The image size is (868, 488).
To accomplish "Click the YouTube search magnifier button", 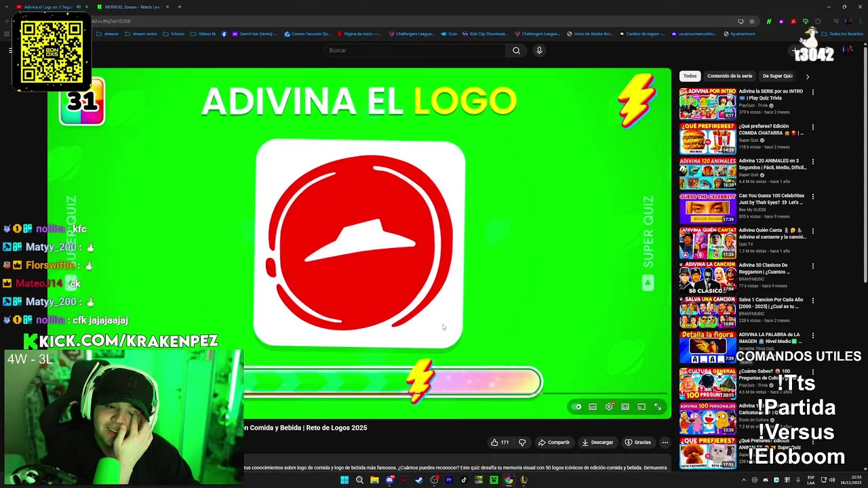I will (516, 50).
